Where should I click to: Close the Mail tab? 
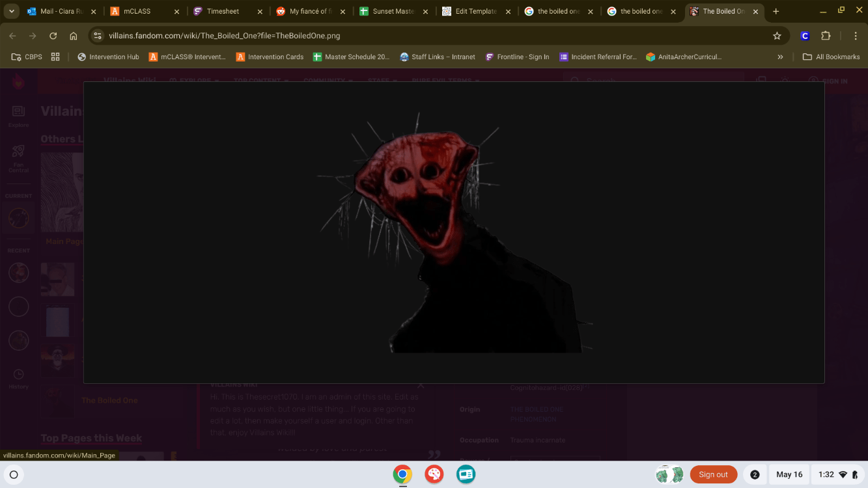(x=94, y=12)
